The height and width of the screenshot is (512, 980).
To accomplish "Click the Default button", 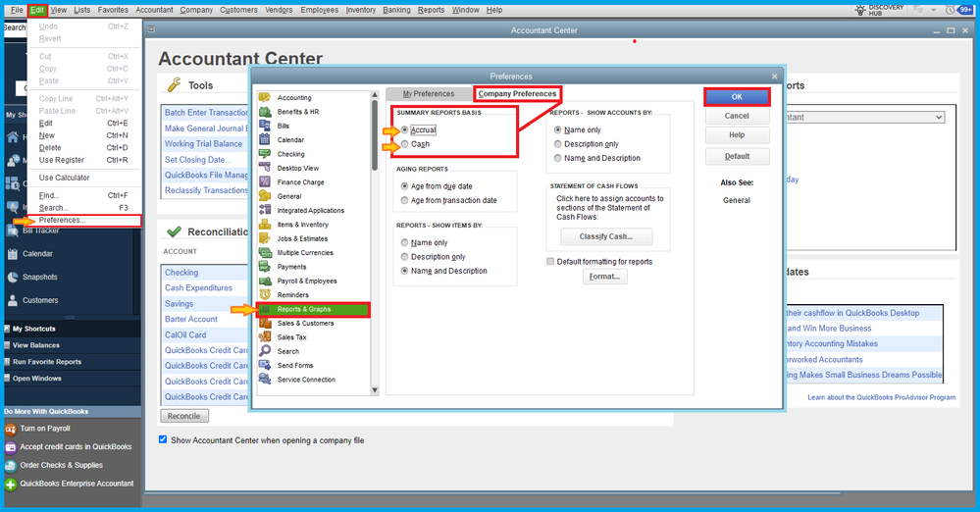I will 737,156.
